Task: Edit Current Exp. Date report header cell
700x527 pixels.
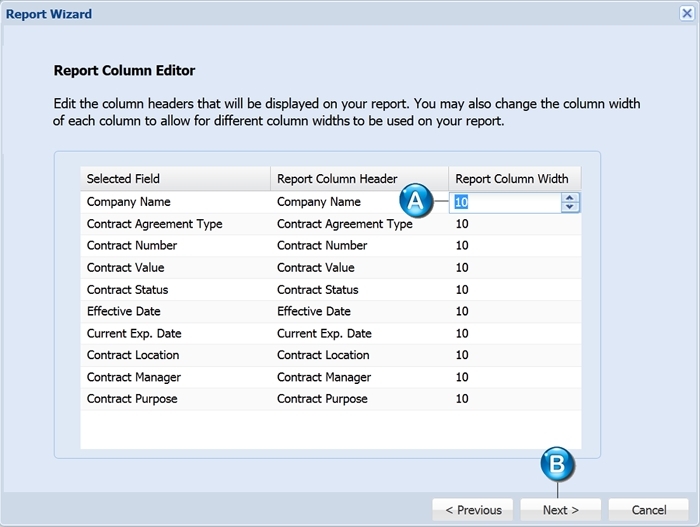Action: pos(359,333)
